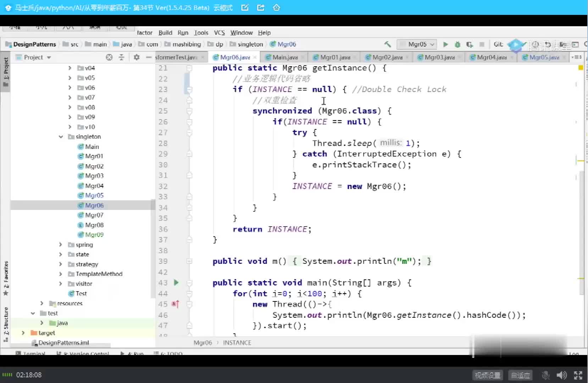Click the Project tree vertical scrollbar
This screenshot has height=383, width=588.
tap(153, 248)
